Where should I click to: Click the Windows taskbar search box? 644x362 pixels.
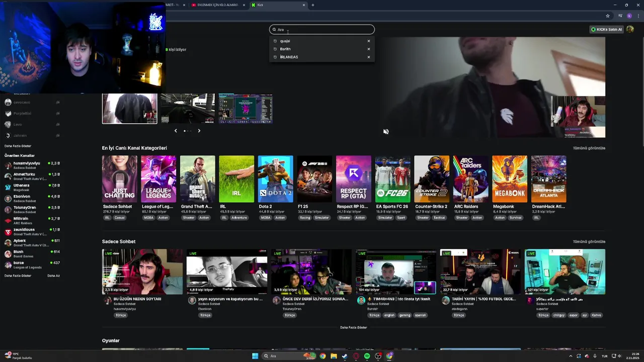[288, 356]
